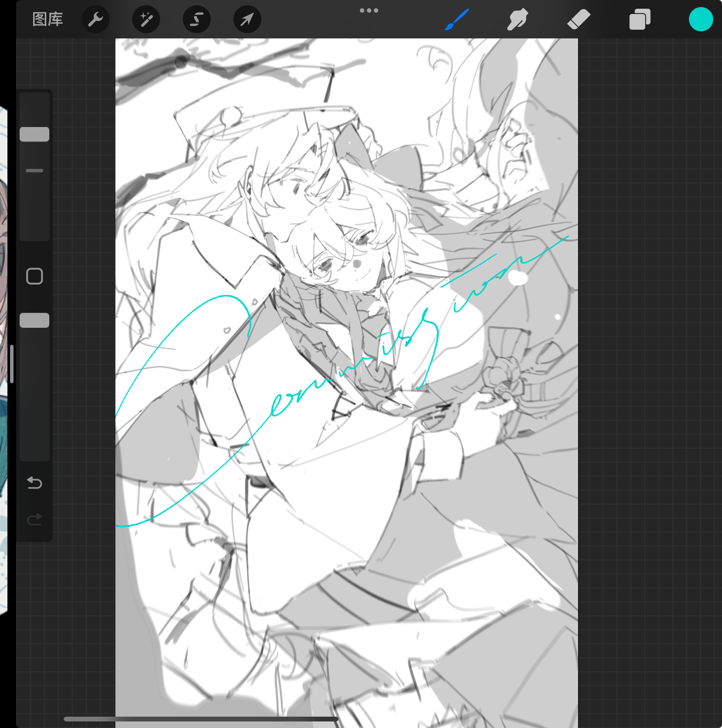This screenshot has height=728, width=722.
Task: Undo the last stroke
Action: point(34,483)
